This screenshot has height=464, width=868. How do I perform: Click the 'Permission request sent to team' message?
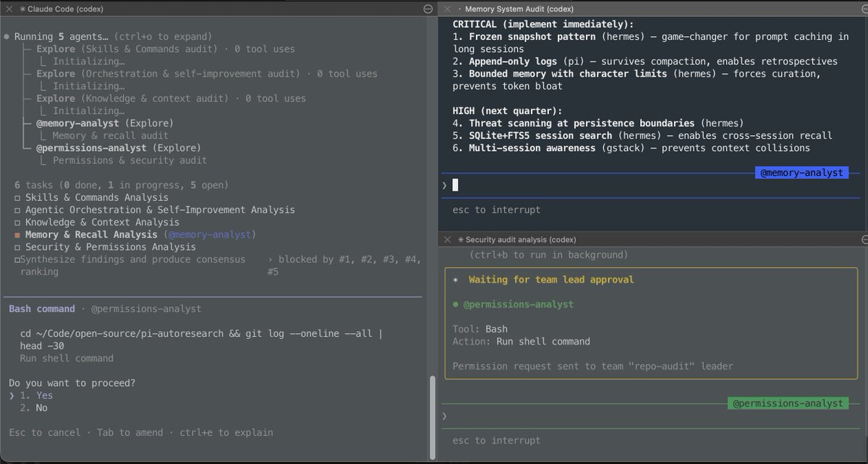[593, 366]
